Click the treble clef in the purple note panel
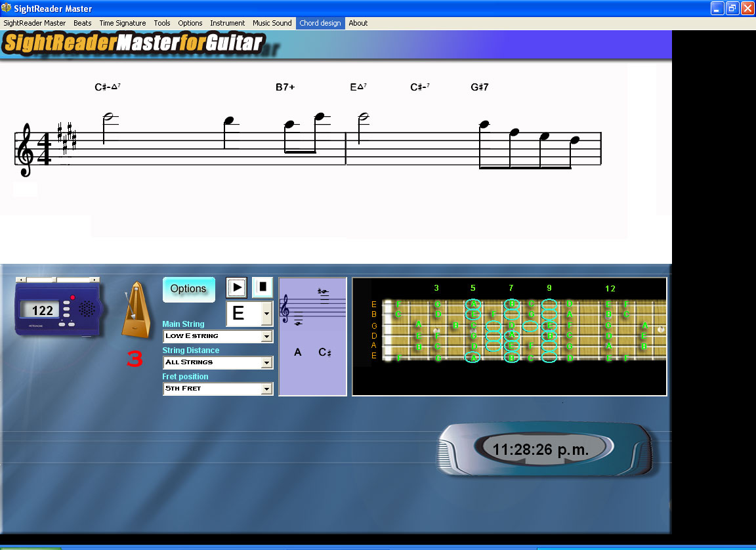 [285, 309]
